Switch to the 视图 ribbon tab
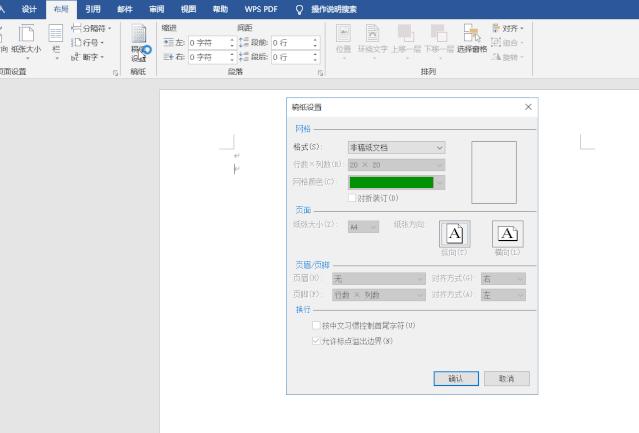639x433 pixels. (188, 9)
